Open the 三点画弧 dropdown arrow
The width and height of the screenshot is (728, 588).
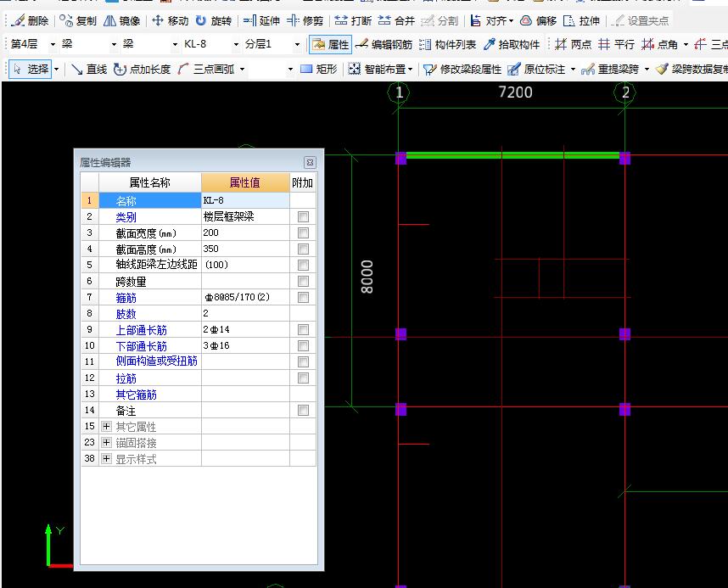coord(243,70)
